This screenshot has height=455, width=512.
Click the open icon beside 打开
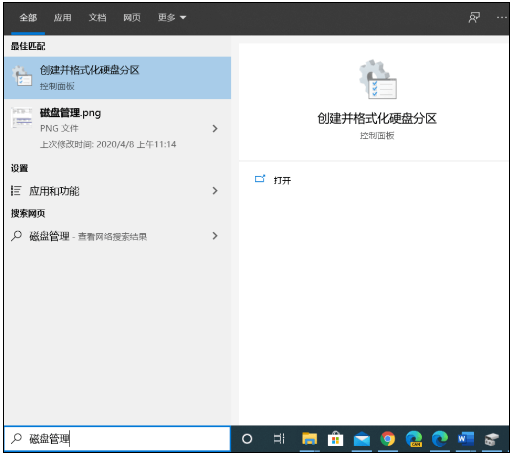[x=260, y=179]
